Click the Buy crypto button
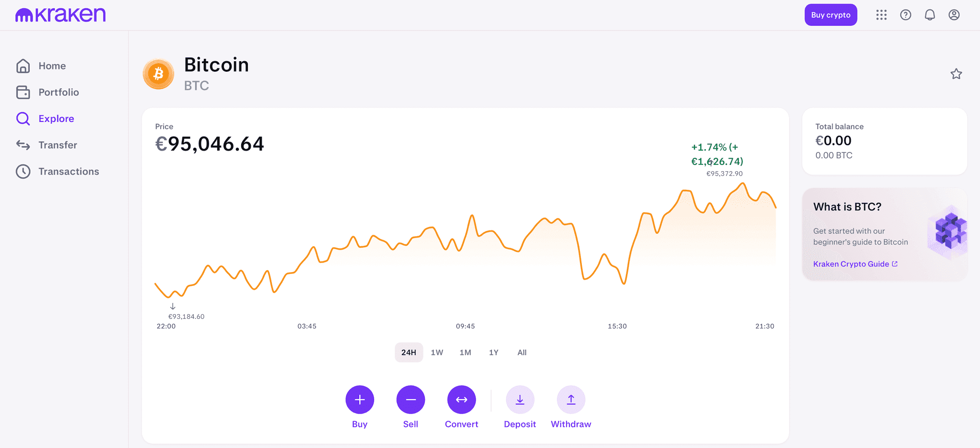The image size is (980, 448). point(831,15)
